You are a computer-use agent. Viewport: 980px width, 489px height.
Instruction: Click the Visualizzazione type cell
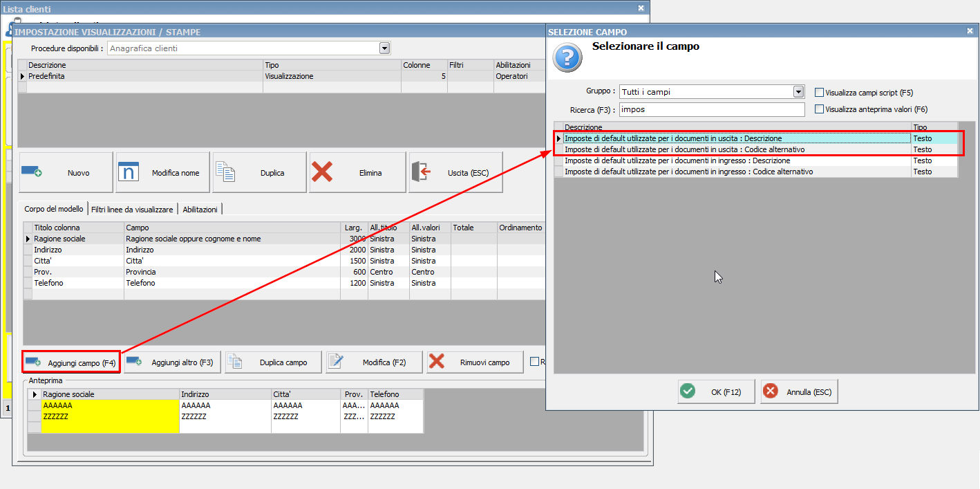coord(332,76)
